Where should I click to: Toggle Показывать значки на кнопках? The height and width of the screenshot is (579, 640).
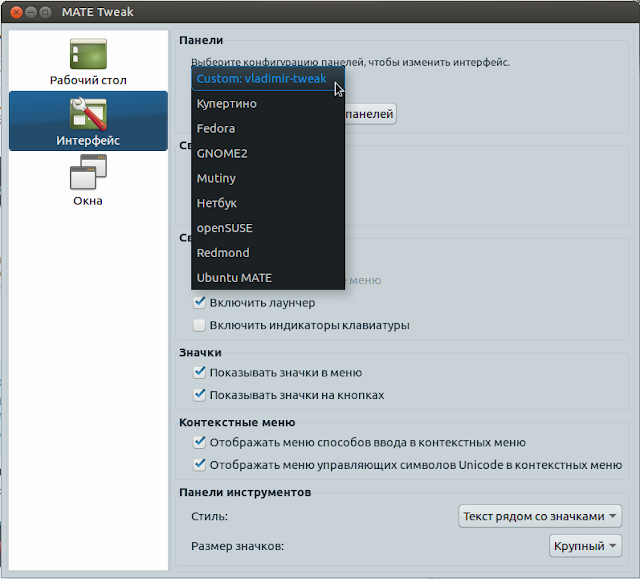point(199,395)
